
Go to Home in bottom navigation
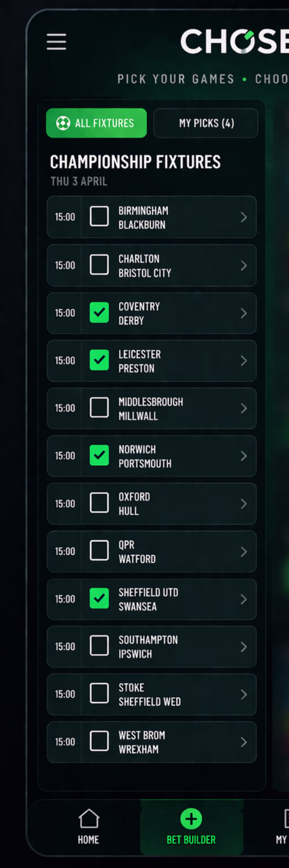point(89,840)
